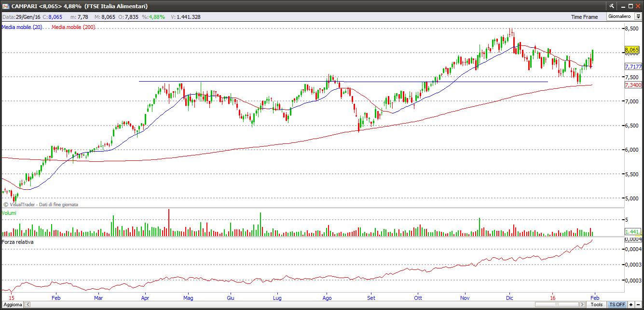This screenshot has height=310, width=644.
Task: Close the CAMPARI chart window
Action: coord(638,6)
